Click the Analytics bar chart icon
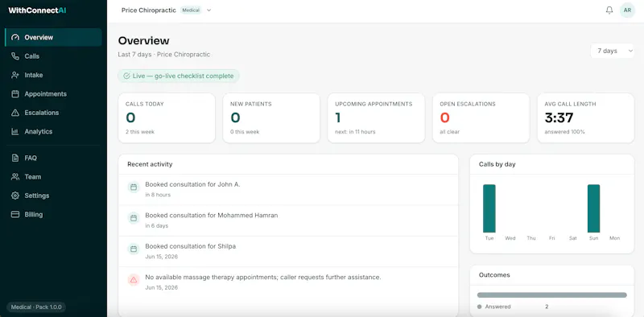644x317 pixels. coord(15,132)
